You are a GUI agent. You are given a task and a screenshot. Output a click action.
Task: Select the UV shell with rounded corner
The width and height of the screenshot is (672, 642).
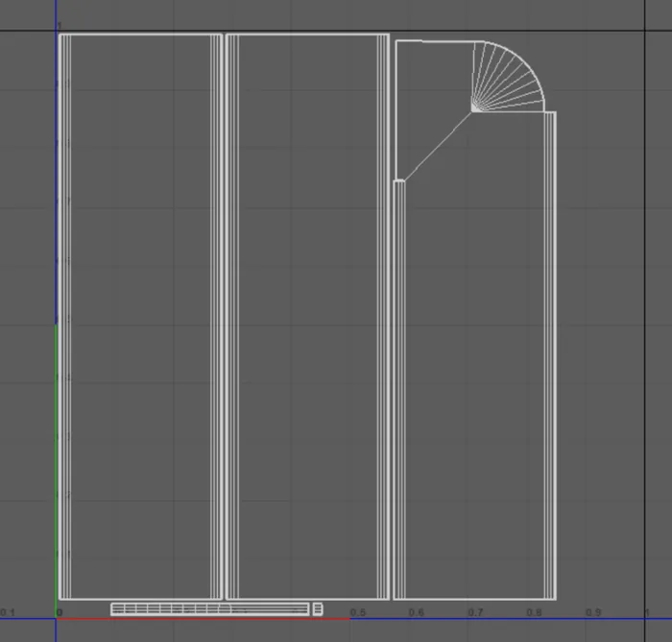(x=475, y=320)
